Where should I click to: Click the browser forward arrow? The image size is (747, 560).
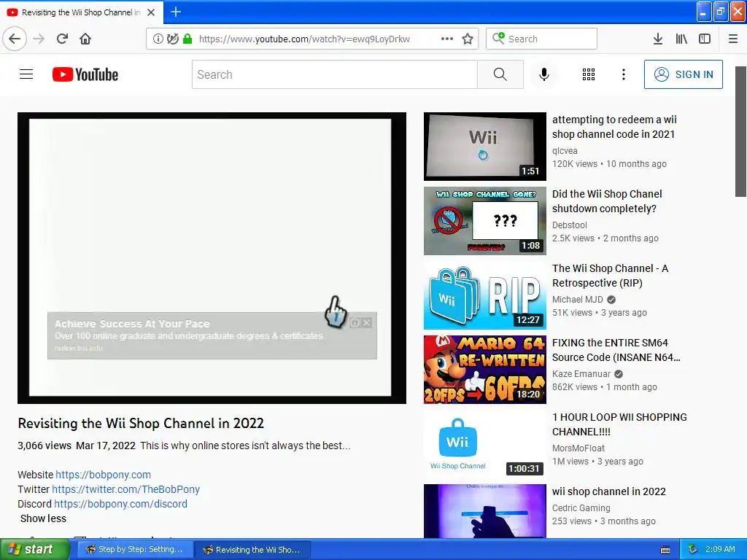(x=39, y=39)
